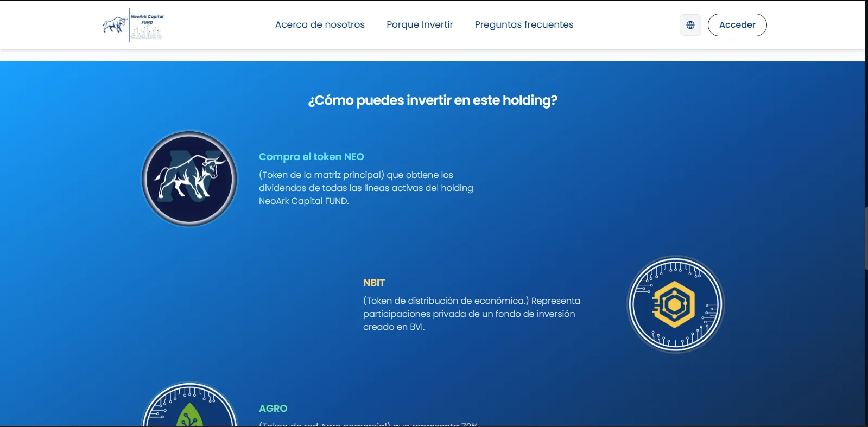This screenshot has width=868, height=427.
Task: Click the title "¿Cómo puedes invertir en este holding?"
Action: [x=433, y=100]
